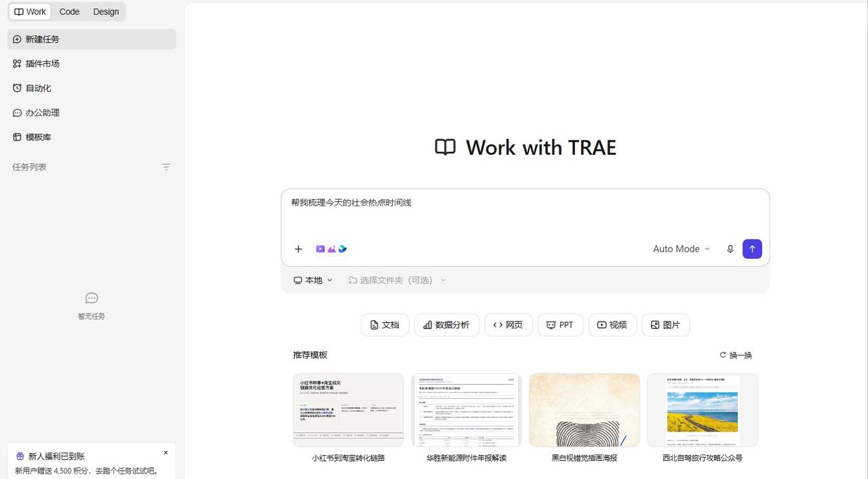Open 办公助理 in the sidebar
The image size is (868, 479).
92,113
